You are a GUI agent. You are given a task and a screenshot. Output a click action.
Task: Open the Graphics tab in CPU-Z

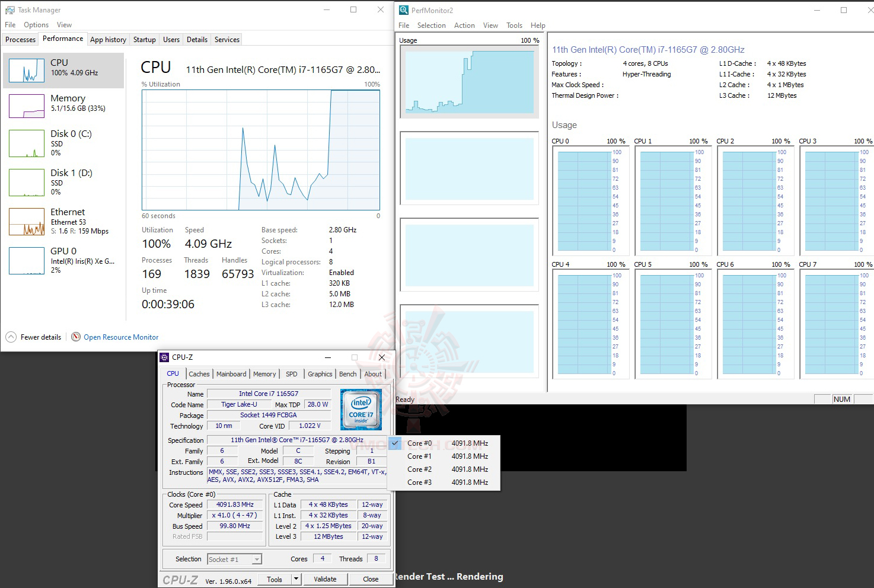[x=320, y=374]
